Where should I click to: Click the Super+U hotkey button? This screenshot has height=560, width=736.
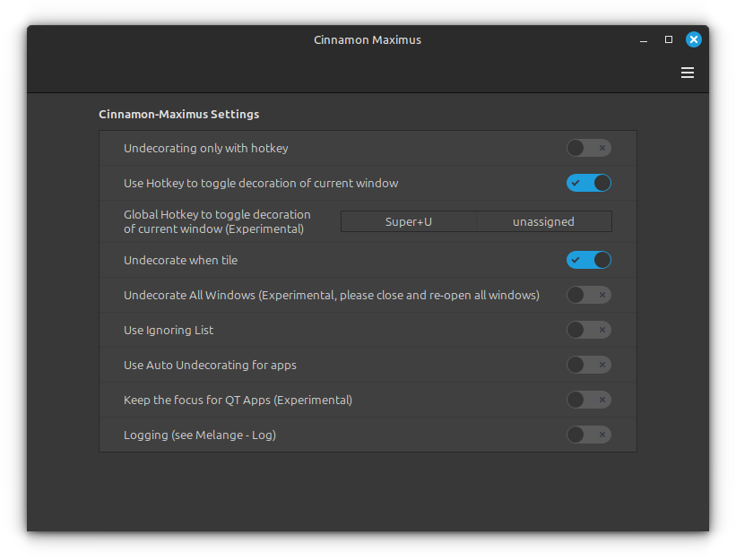point(408,220)
